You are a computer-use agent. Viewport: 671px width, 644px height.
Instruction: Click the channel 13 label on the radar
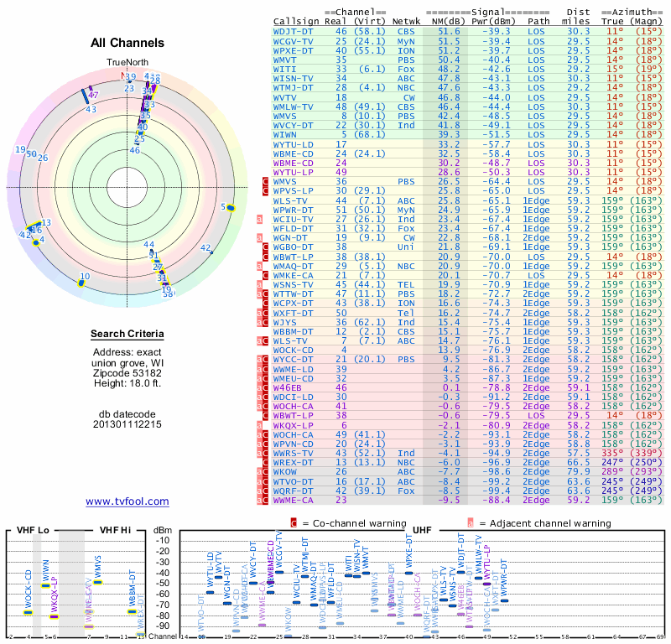point(46,222)
